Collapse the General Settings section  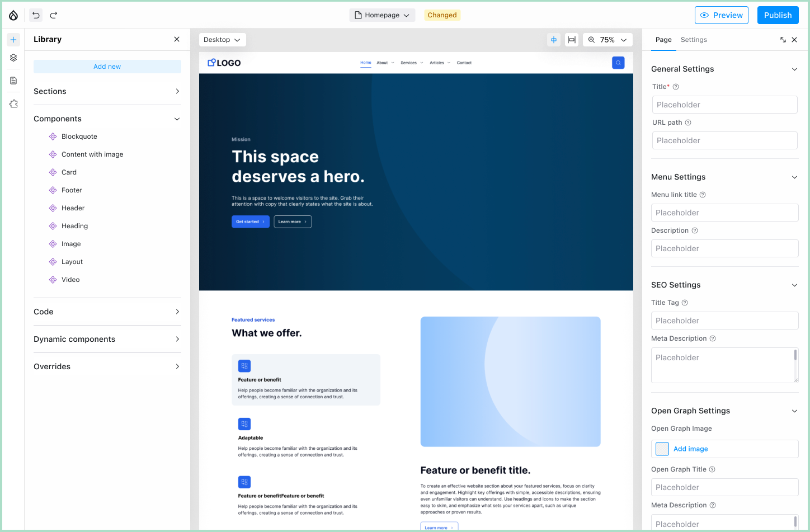(794, 69)
